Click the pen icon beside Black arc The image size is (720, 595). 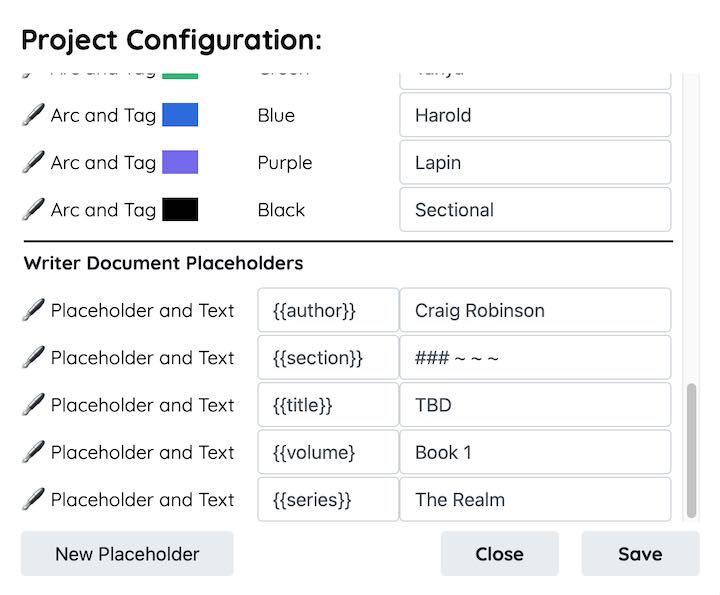34,209
